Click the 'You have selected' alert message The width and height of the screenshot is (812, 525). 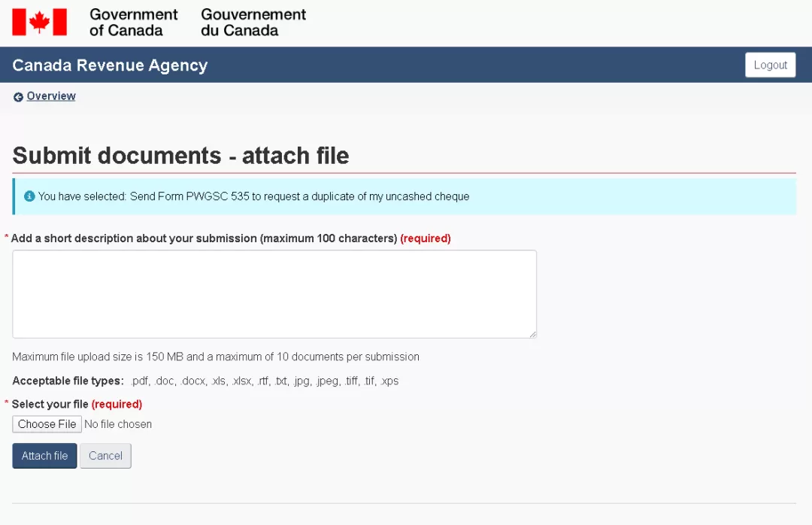coord(254,196)
